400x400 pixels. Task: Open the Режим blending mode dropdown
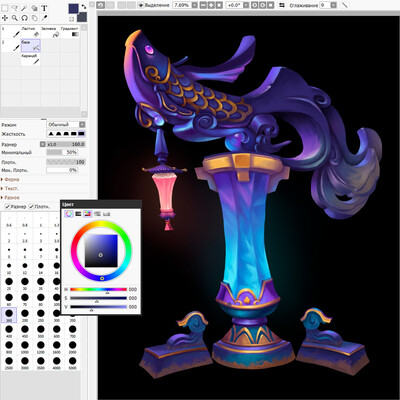click(x=66, y=125)
